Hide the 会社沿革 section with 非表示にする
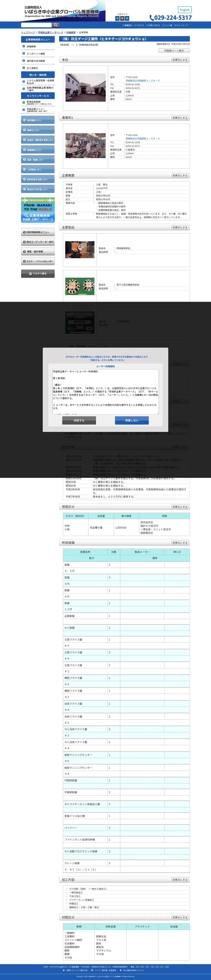Image resolution: width=211 pixels, height=980 pixels. coord(180,447)
